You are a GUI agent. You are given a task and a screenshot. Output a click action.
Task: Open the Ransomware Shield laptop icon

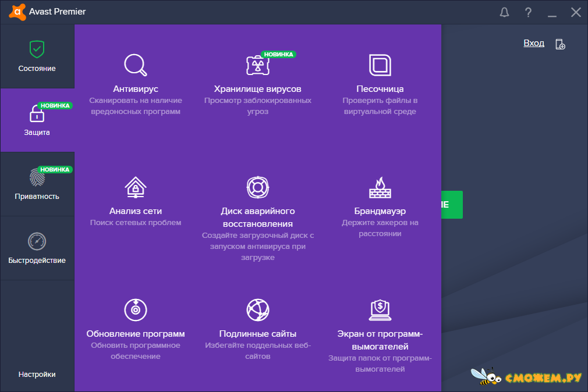tap(380, 310)
